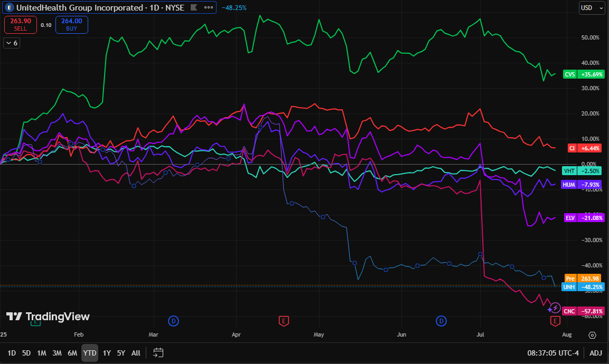The height and width of the screenshot is (364, 609).
Task: Click the 0.10 spread value
Action: coord(46,25)
